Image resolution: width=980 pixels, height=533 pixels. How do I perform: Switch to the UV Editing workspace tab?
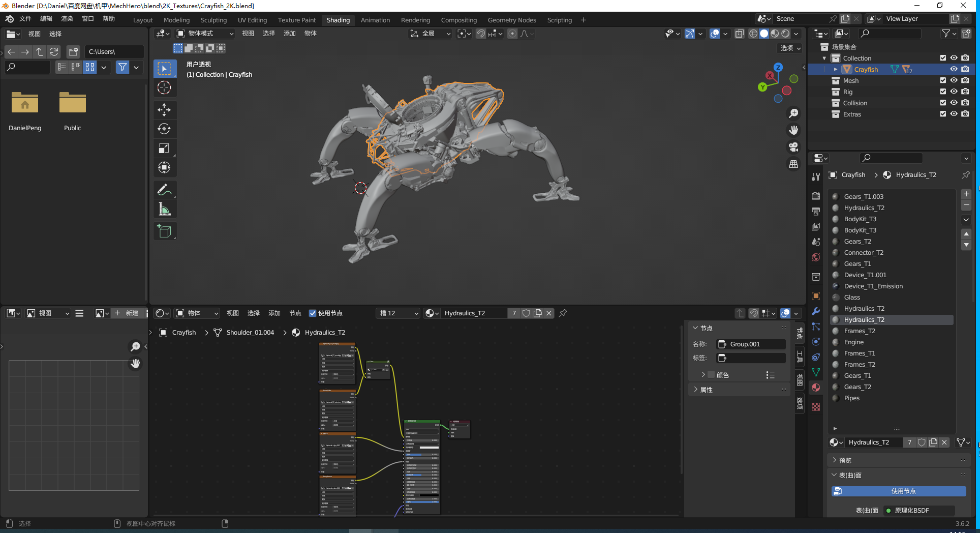[x=252, y=20]
